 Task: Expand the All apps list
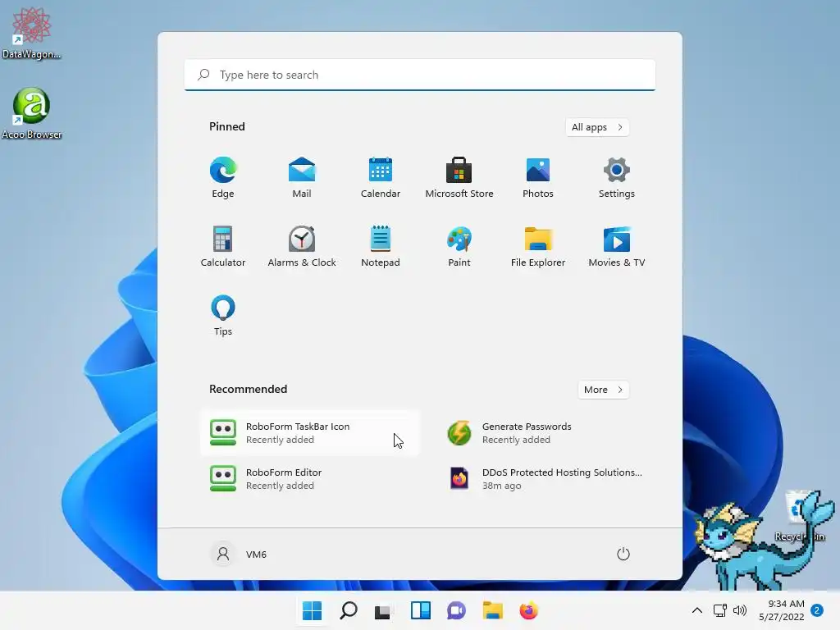597,127
